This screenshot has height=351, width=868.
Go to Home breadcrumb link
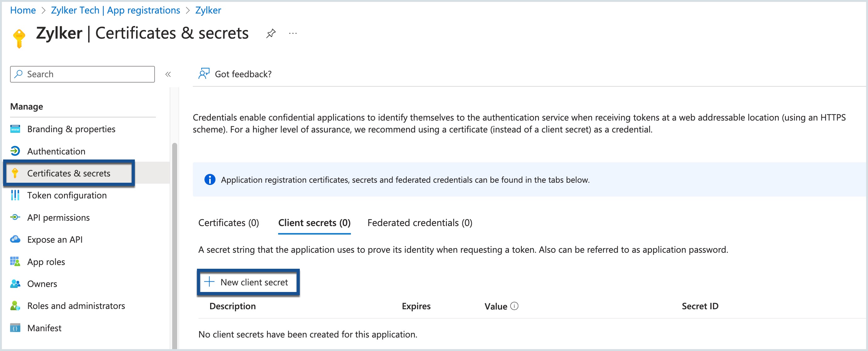[x=23, y=10]
